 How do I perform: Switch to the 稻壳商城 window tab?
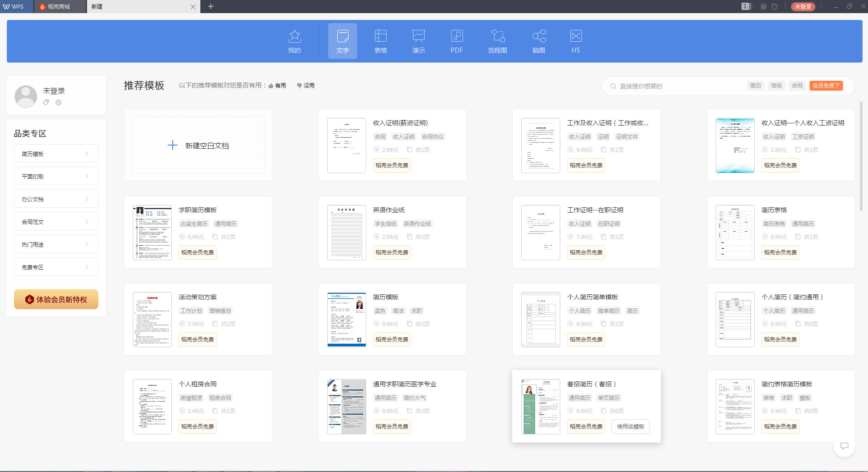point(60,6)
